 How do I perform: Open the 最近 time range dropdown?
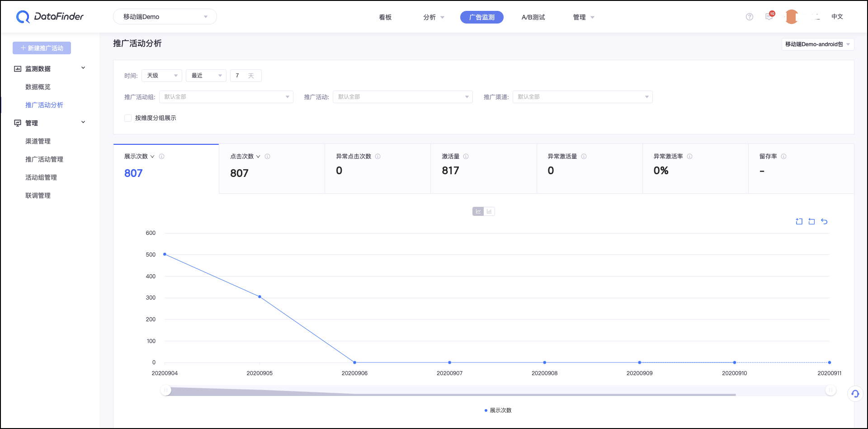(x=206, y=76)
